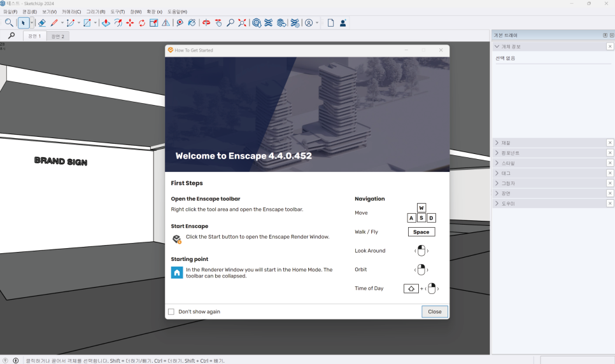Select the Rotate tool
The height and width of the screenshot is (364, 615).
[x=141, y=23]
